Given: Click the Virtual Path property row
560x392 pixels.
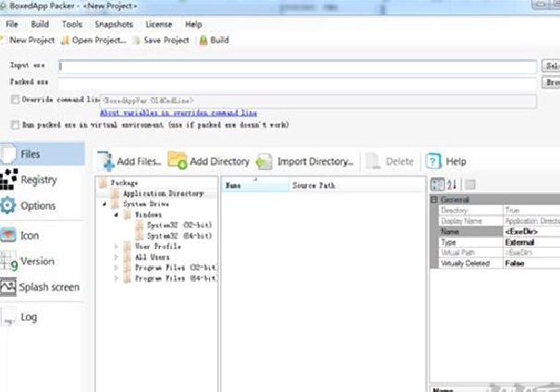Looking at the screenshot, I should pyautogui.click(x=500, y=252).
